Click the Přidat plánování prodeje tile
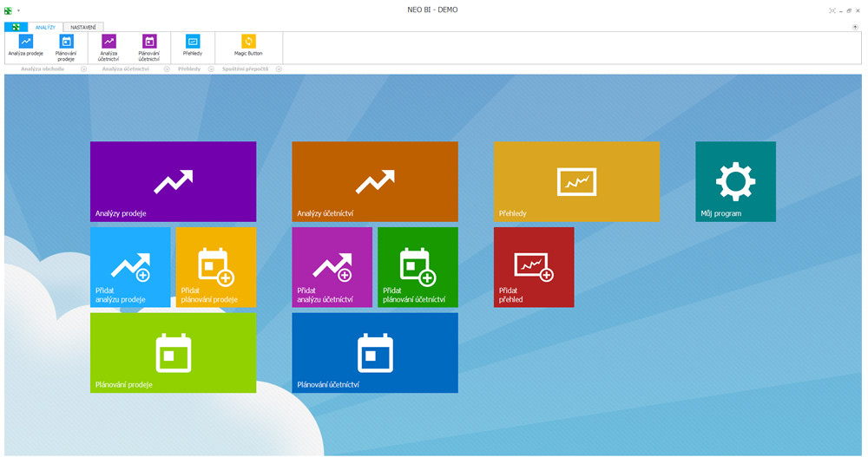The height and width of the screenshot is (457, 868). pyautogui.click(x=216, y=267)
